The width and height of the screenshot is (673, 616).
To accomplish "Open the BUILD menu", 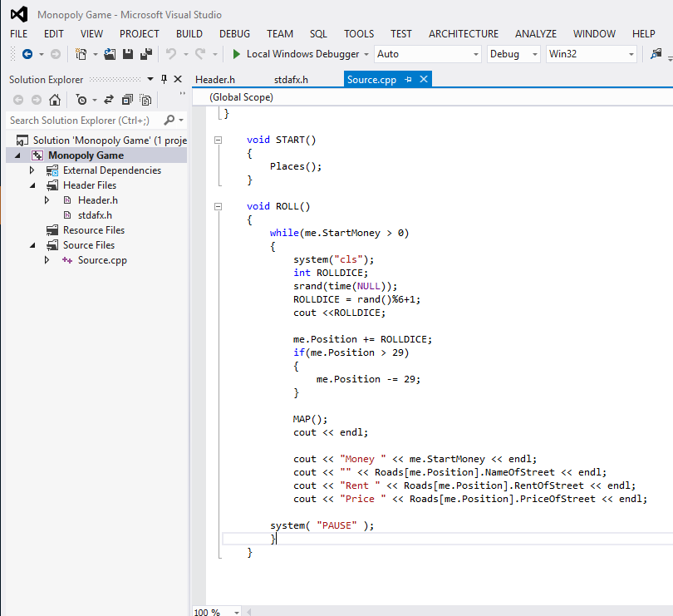I will tap(189, 34).
